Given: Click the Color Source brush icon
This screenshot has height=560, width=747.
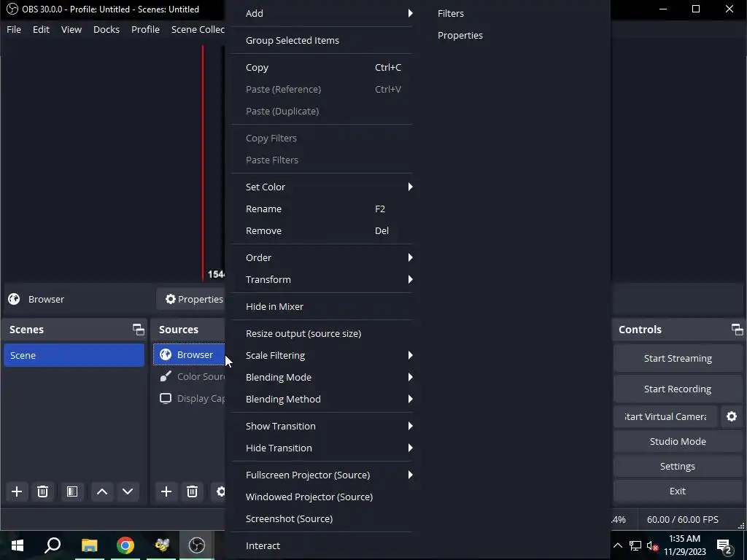Looking at the screenshot, I should tap(166, 377).
